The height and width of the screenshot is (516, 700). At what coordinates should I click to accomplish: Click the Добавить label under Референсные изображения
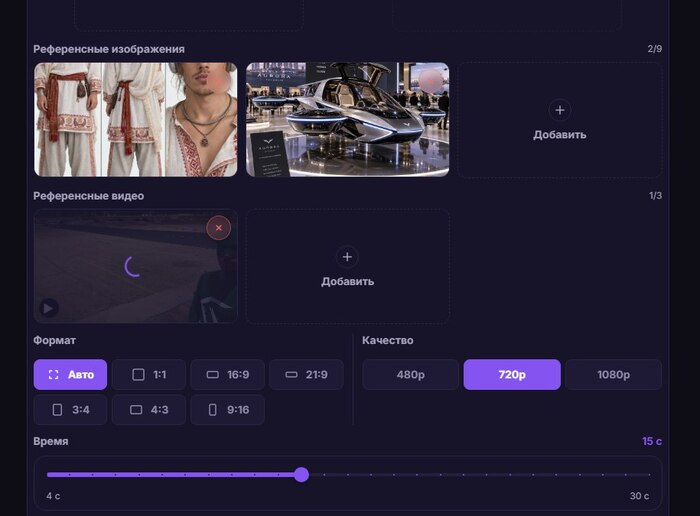coord(559,135)
